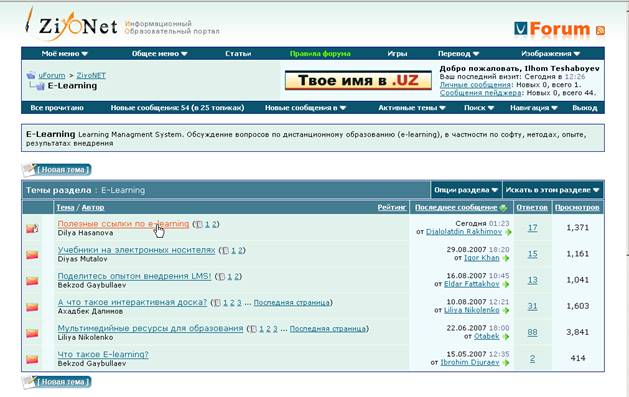This screenshot has height=397, width=629.
Task: Click the folder icon beside uForum breadcrumb
Action: tap(31, 75)
